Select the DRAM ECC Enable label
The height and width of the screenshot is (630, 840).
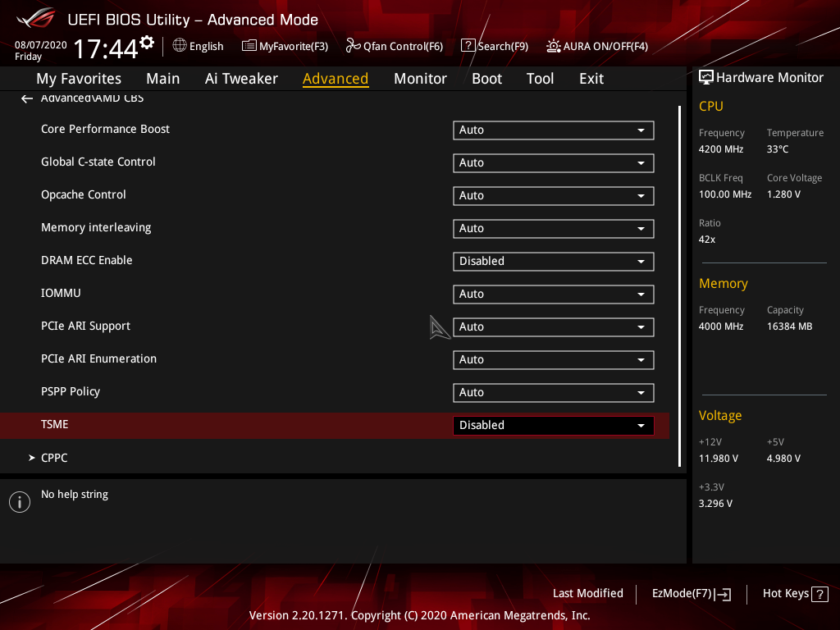[x=86, y=260]
